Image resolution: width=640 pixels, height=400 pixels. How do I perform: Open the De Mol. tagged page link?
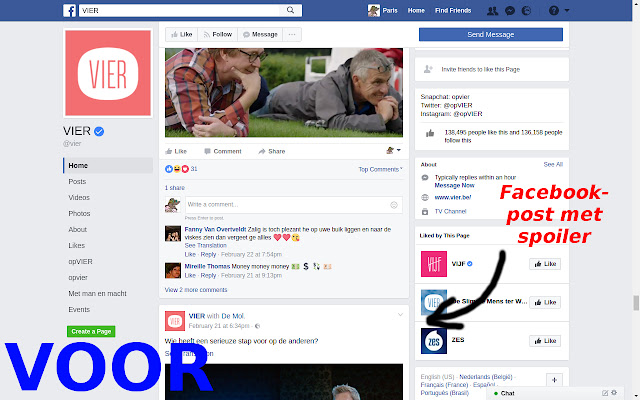click(233, 316)
